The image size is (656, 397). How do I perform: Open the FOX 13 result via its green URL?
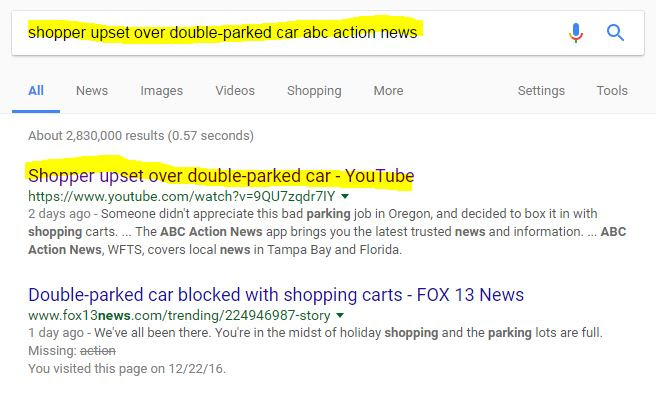tap(179, 315)
